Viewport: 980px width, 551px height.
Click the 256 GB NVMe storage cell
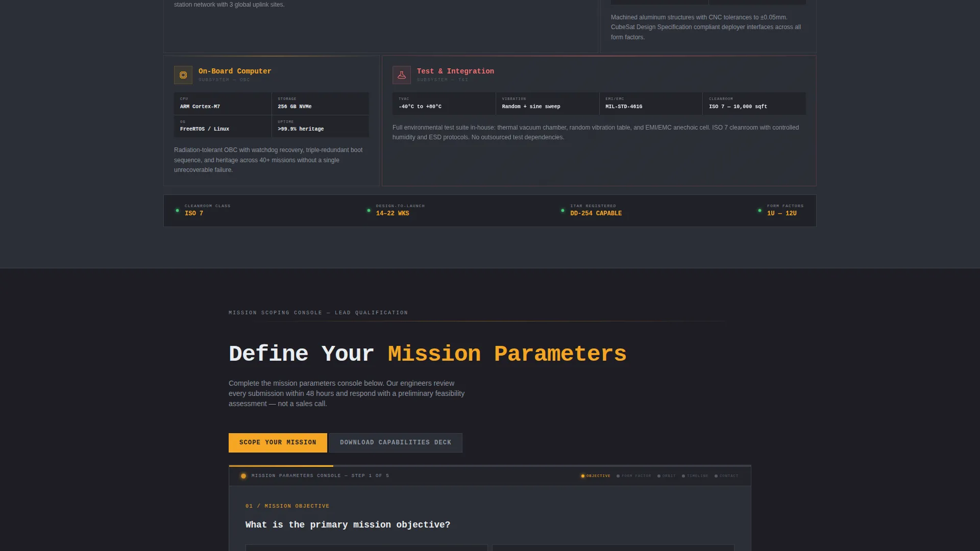(321, 104)
